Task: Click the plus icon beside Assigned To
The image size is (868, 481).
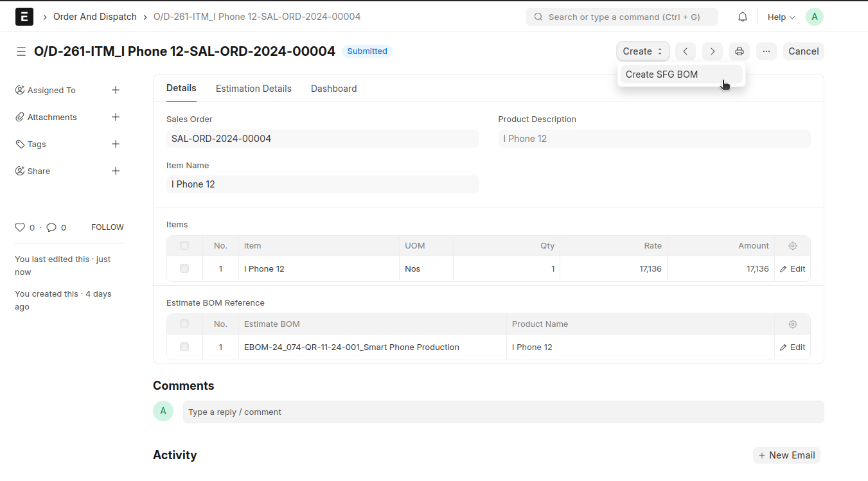Action: [116, 90]
